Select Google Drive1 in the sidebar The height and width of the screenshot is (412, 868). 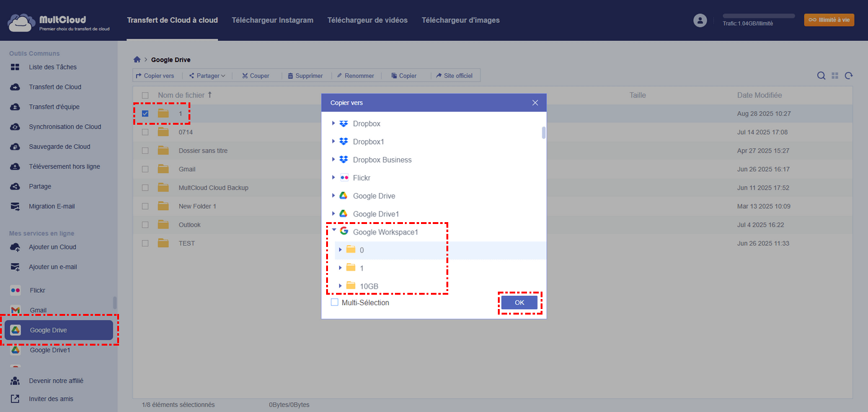50,350
